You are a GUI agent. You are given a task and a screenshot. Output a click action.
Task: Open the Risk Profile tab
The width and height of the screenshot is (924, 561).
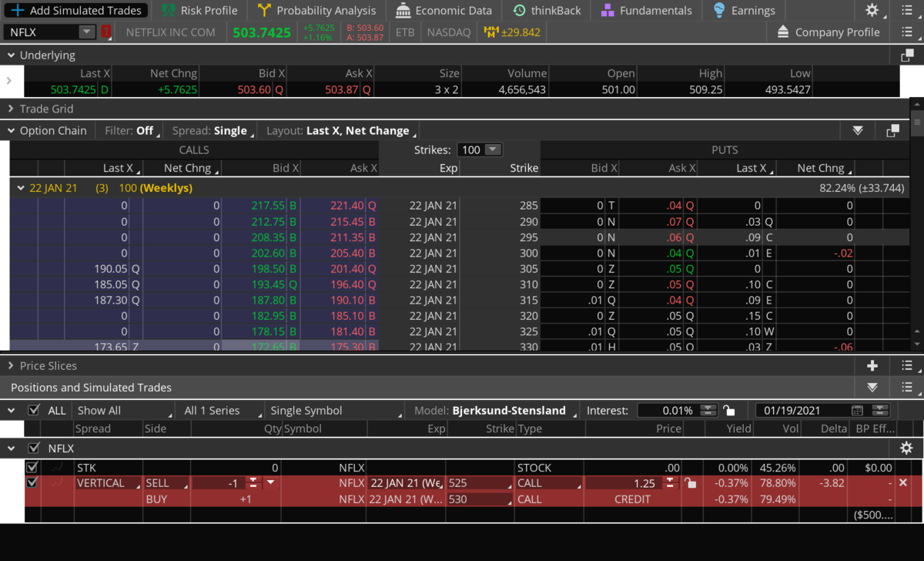199,10
